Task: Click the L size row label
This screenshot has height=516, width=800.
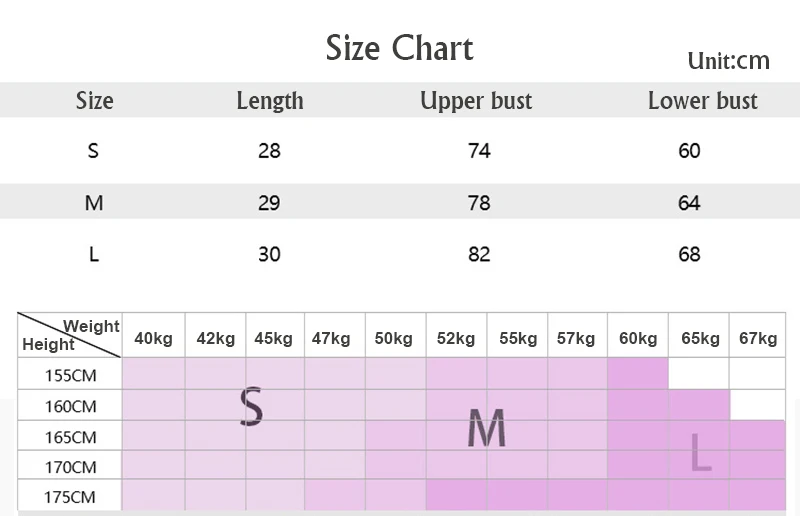Action: [x=94, y=254]
